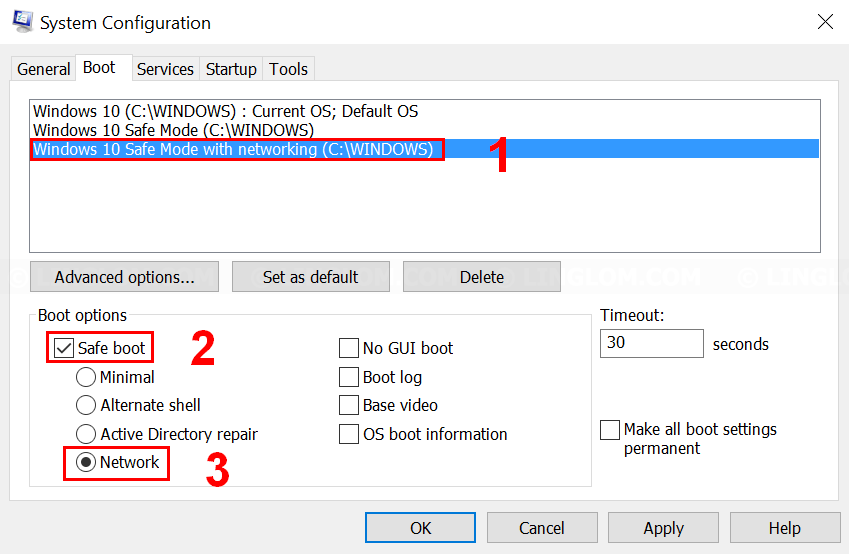Viewport: 849px width, 554px height.
Task: Select Windows 10 Safe Mode with networking entry
Action: pos(424,149)
